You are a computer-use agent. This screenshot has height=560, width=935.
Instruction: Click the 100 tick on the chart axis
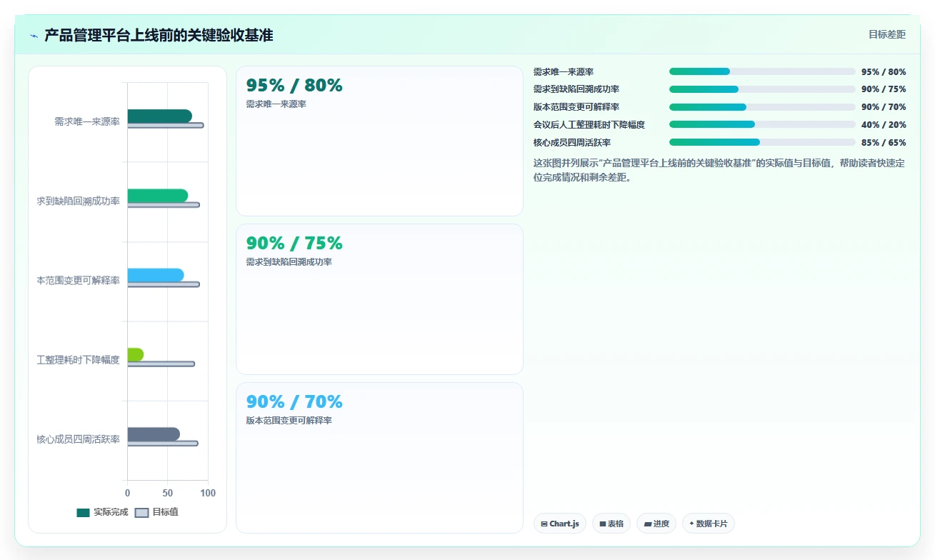point(208,493)
